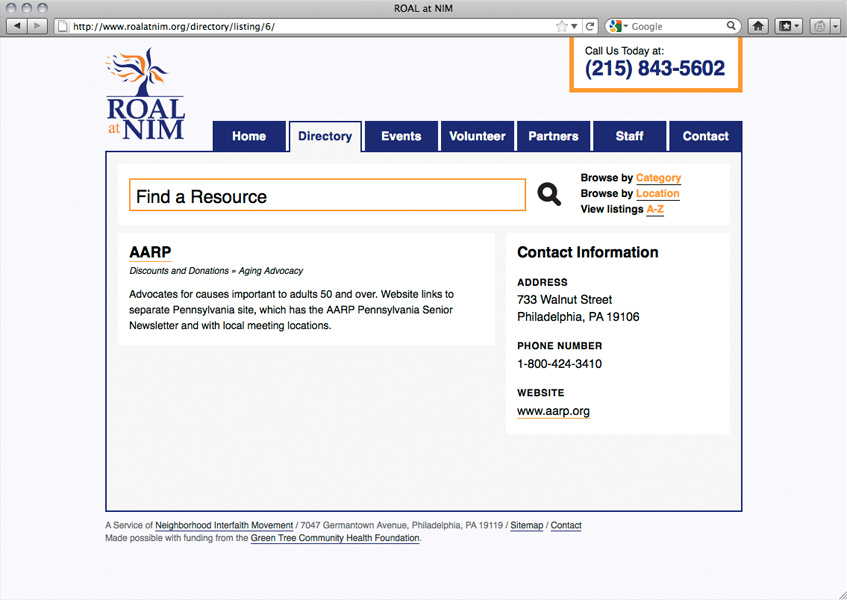Viewport: 847px width, 600px height.
Task: Open the Google search engine selector
Action: [618, 26]
